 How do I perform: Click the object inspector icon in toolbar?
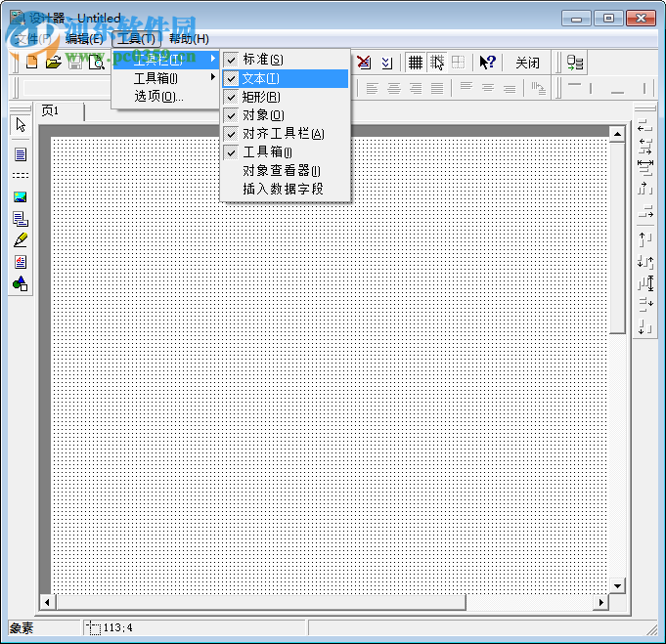tap(575, 63)
